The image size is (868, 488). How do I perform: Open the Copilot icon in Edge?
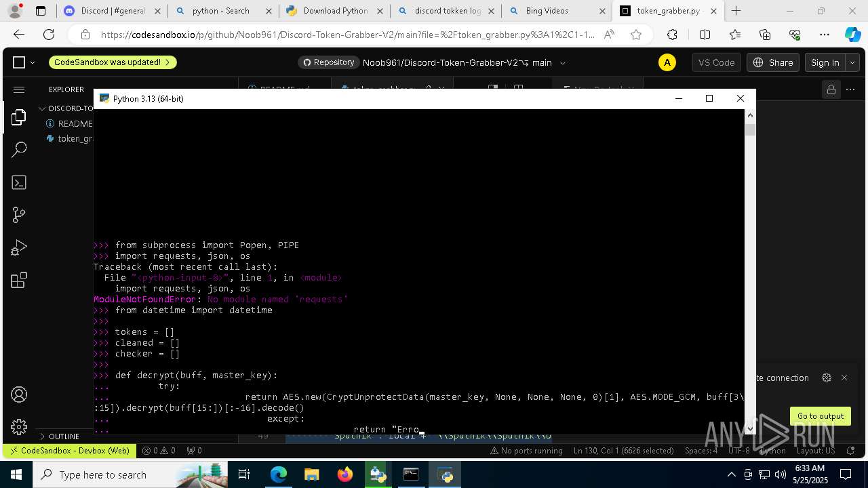click(852, 35)
